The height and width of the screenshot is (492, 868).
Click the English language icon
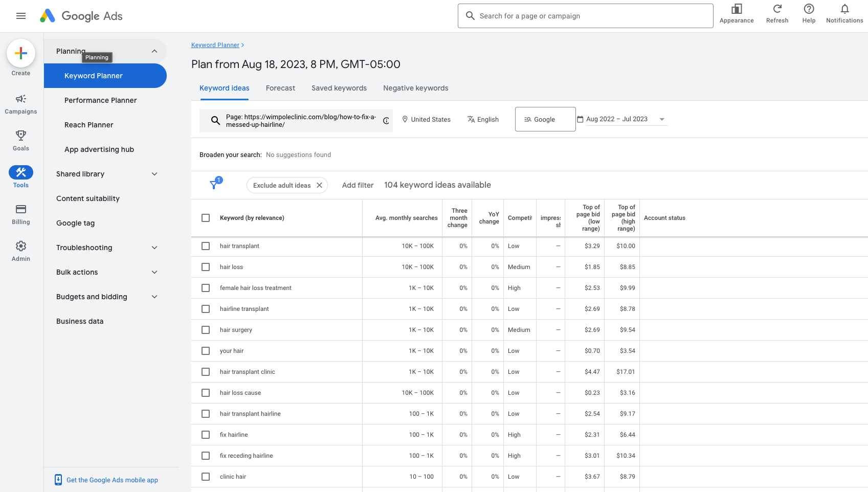471,119
